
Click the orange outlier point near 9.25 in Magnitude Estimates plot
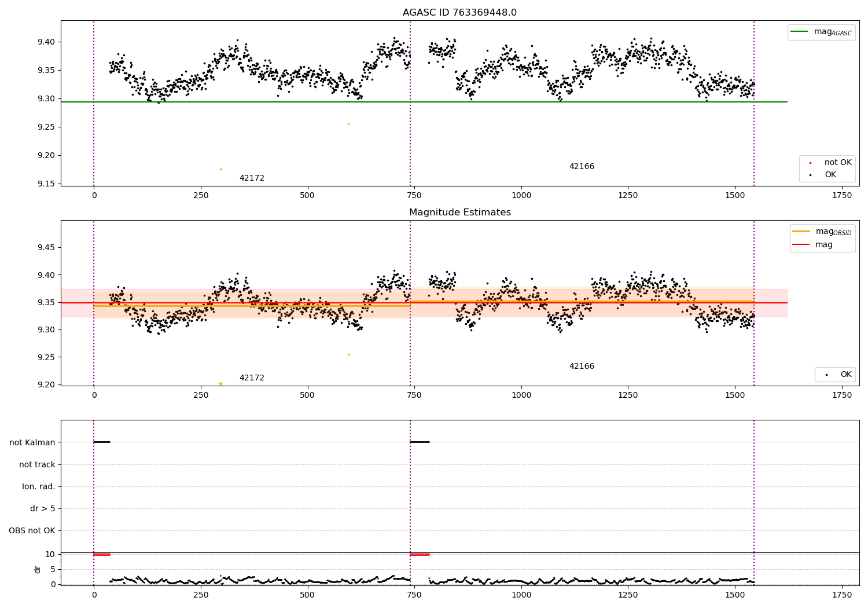coord(348,354)
